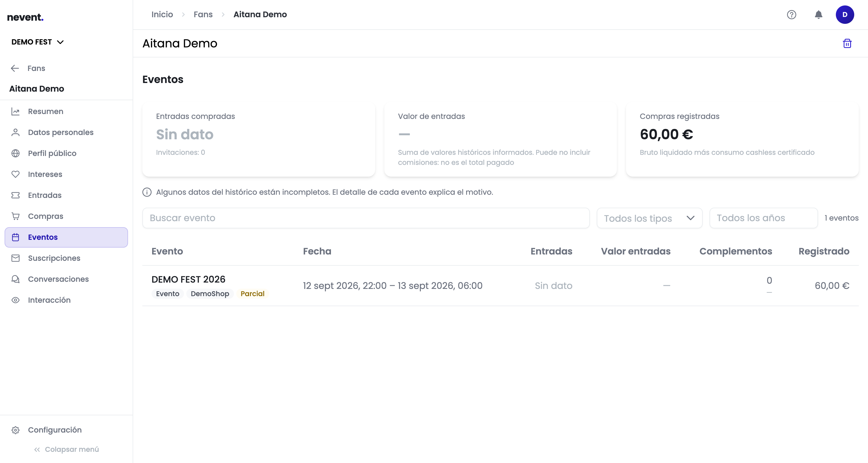The height and width of the screenshot is (463, 868).
Task: Open the user avatar D
Action: [845, 14]
